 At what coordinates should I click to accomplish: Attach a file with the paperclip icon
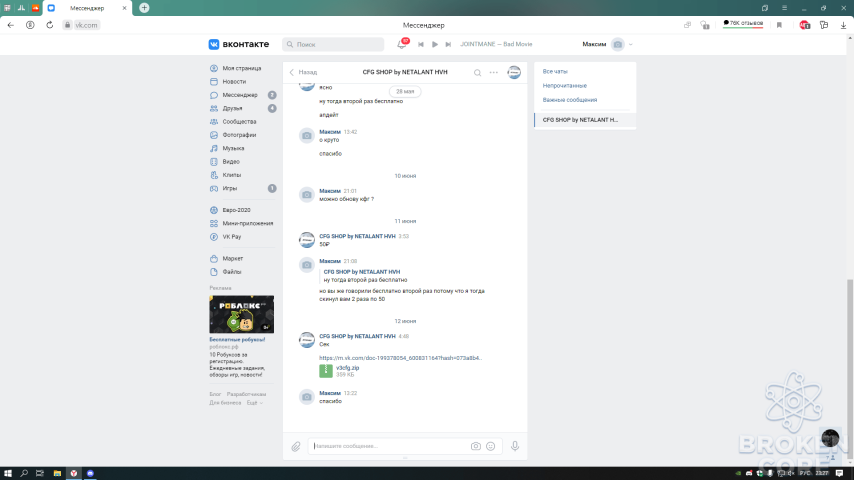(x=296, y=447)
